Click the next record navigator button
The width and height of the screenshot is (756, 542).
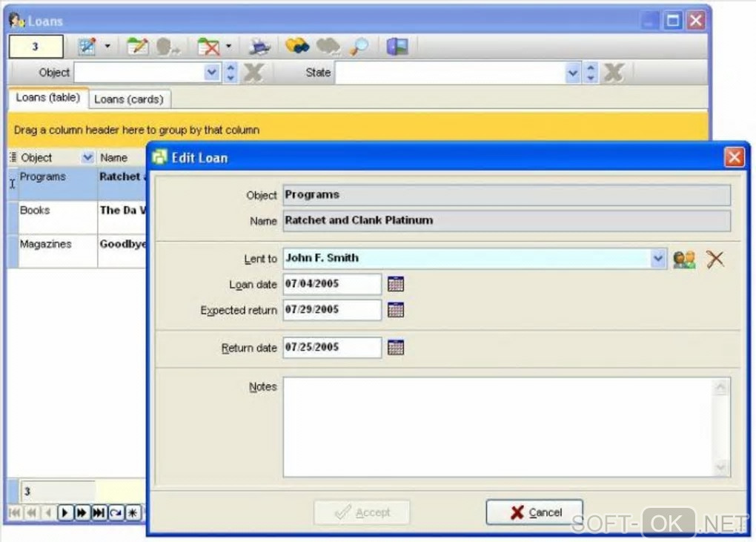click(64, 512)
